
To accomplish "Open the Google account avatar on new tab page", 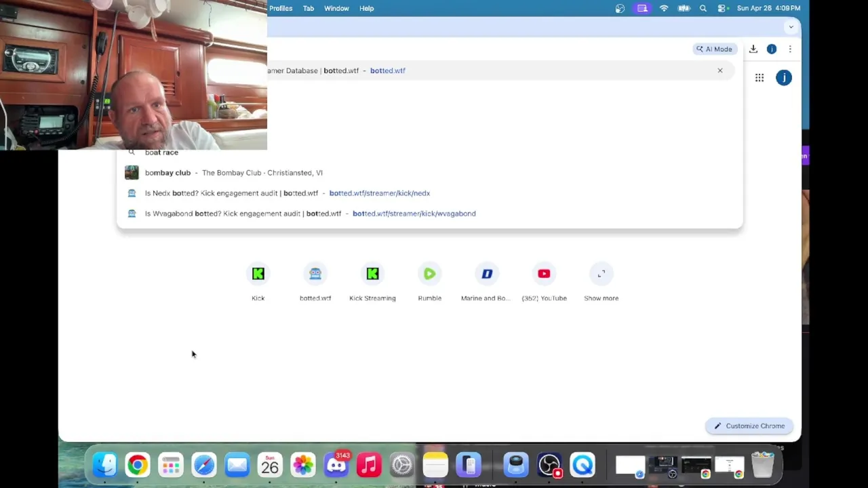I will (x=784, y=78).
